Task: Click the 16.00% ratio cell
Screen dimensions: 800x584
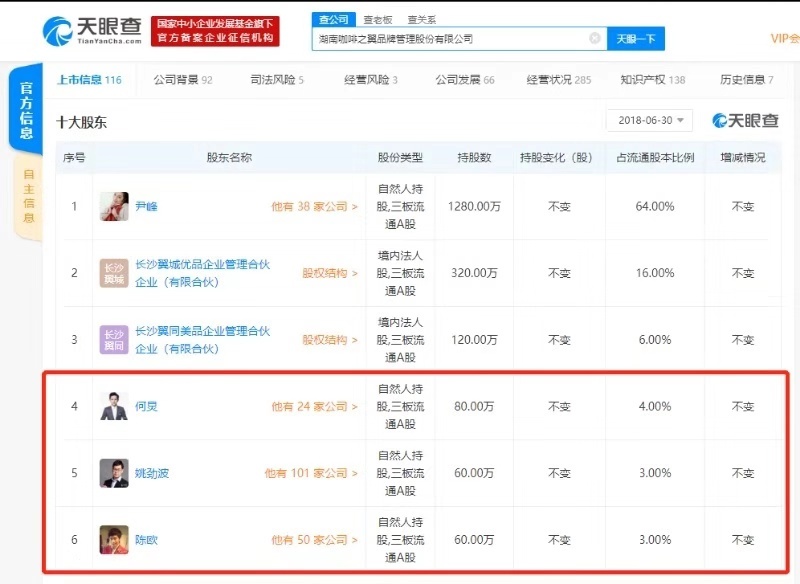Action: [655, 273]
